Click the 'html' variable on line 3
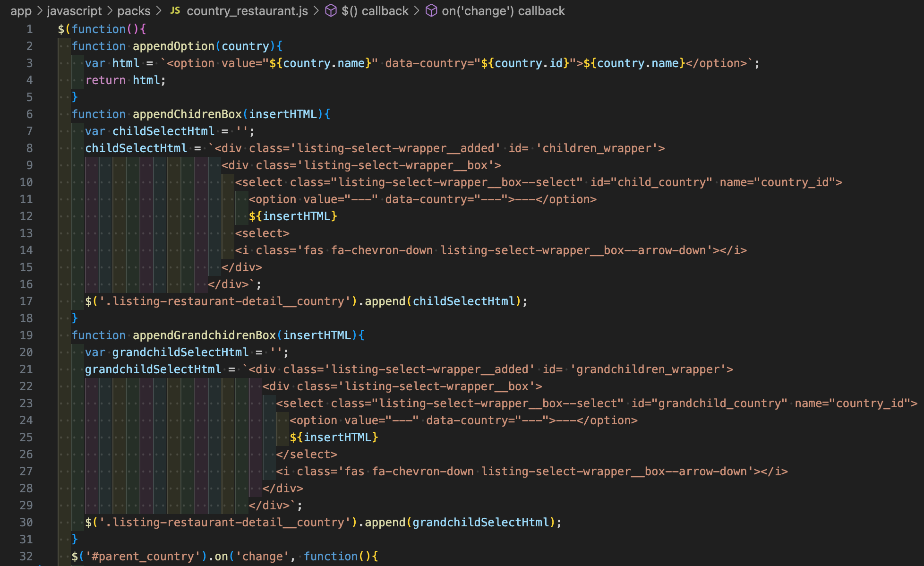Viewport: 924px width, 566px height. [x=126, y=63]
